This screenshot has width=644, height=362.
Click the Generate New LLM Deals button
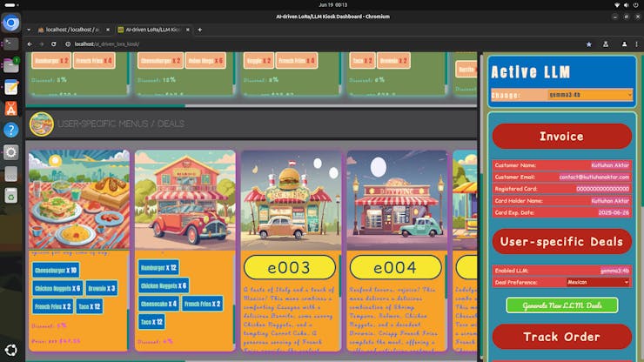[x=561, y=305]
